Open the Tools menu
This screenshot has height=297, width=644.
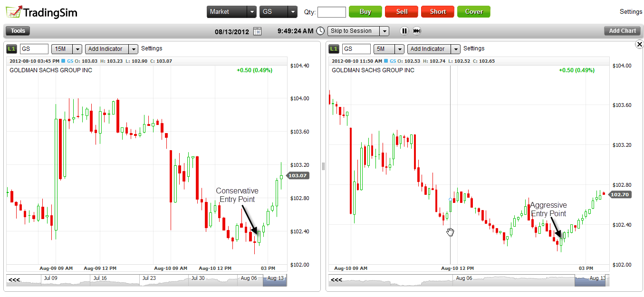pos(18,31)
